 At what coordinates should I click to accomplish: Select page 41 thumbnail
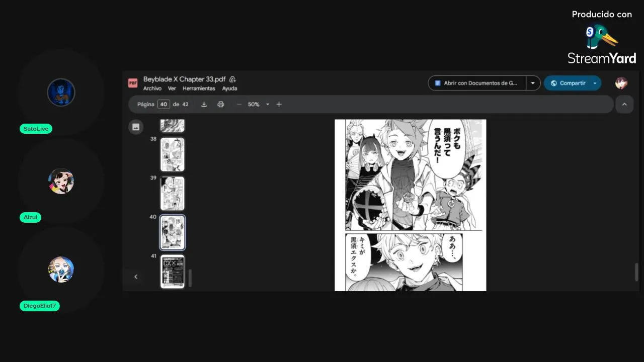click(172, 271)
